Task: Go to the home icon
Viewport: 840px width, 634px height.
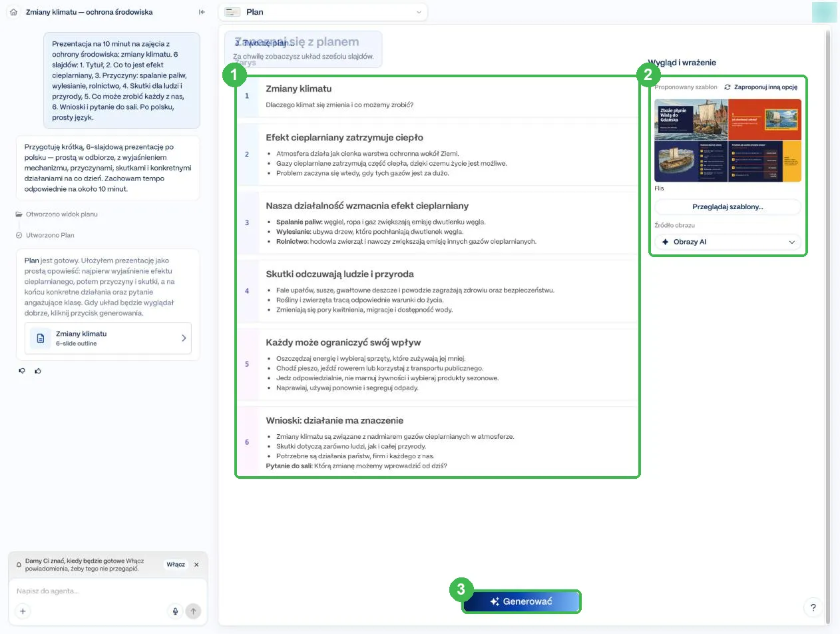Action: pyautogui.click(x=13, y=12)
